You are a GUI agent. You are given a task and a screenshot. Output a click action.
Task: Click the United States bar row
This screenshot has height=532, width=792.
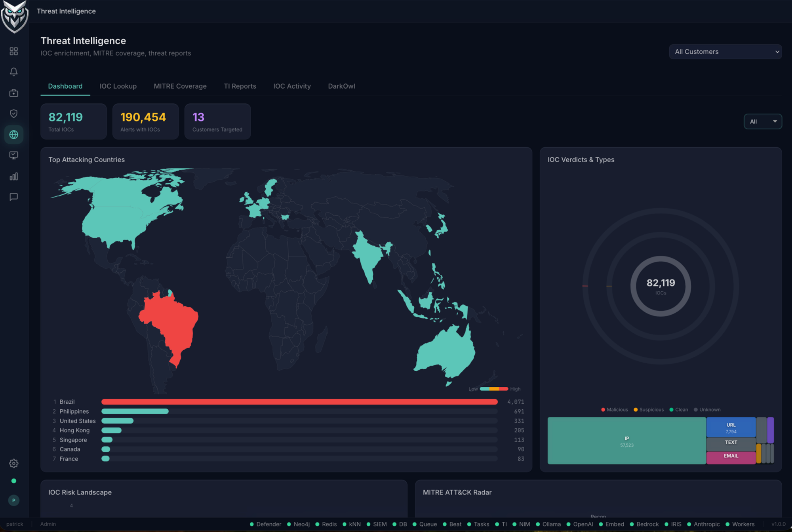point(288,421)
